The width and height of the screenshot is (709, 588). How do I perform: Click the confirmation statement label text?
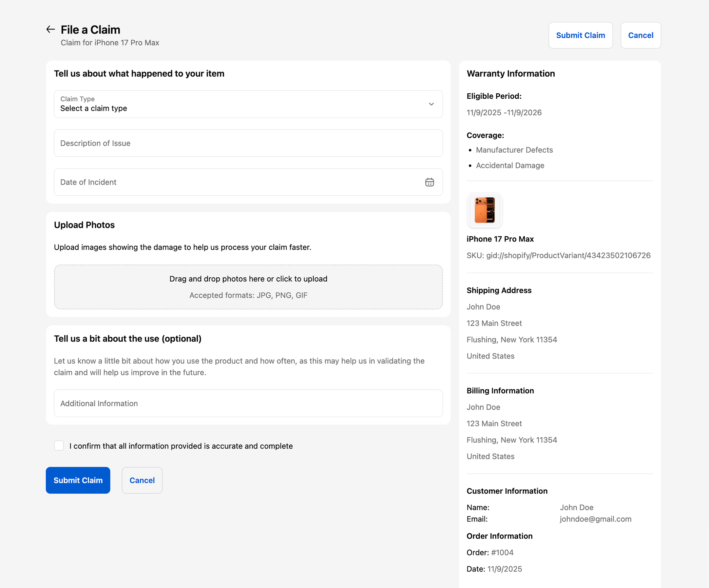181,446
